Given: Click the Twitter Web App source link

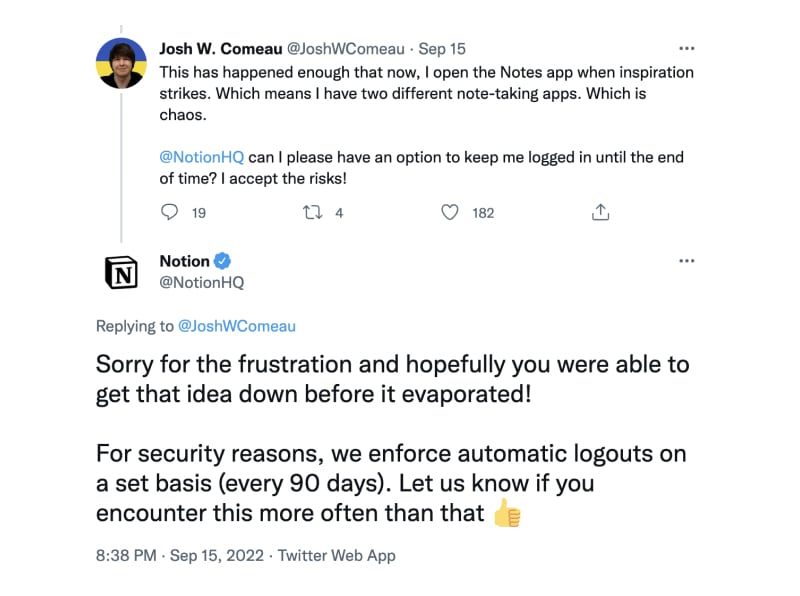Looking at the screenshot, I should pyautogui.click(x=337, y=555).
